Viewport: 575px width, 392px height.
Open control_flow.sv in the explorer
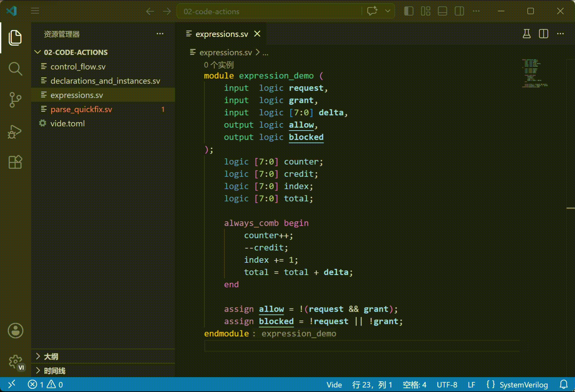pyautogui.click(x=103, y=67)
